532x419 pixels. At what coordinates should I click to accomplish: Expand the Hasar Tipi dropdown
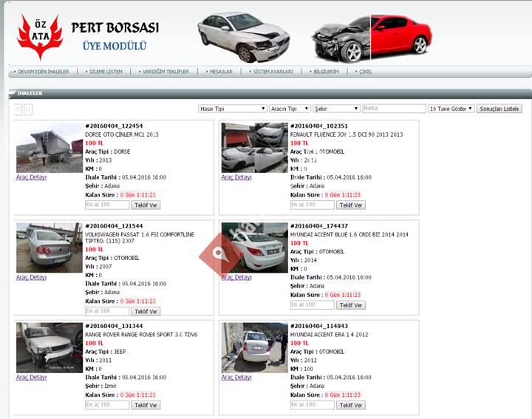click(233, 109)
